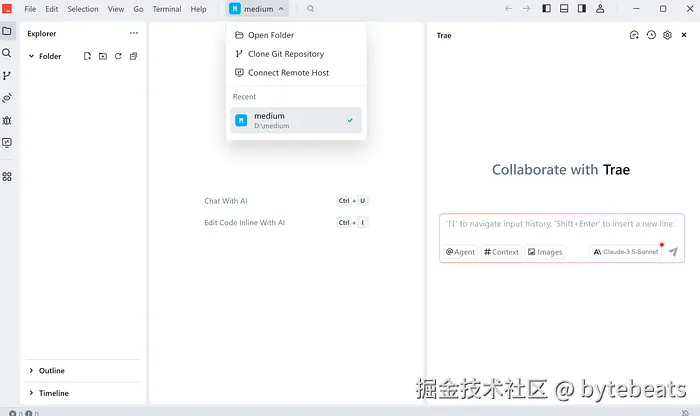700x416 pixels.
Task: Refresh the Explorer folder view
Action: (118, 56)
